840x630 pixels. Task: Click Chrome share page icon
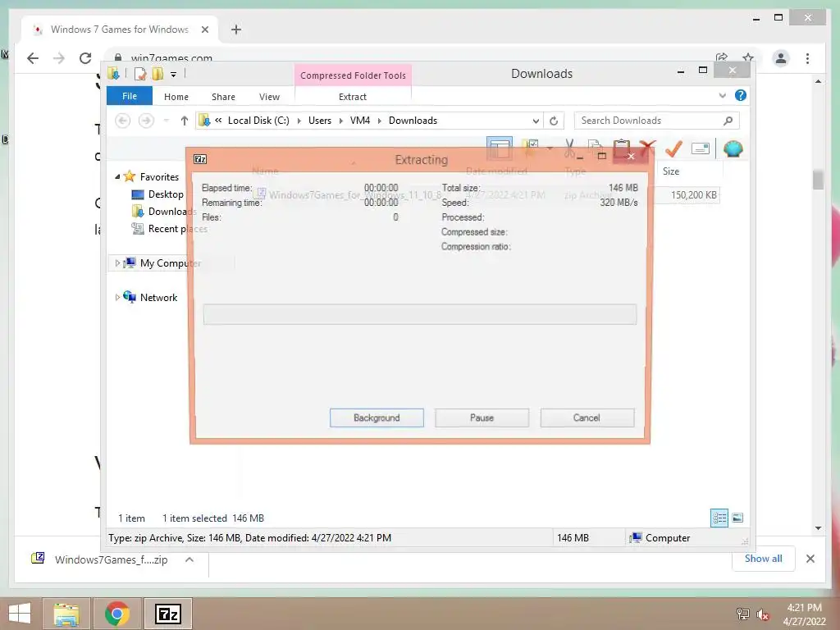click(x=722, y=57)
